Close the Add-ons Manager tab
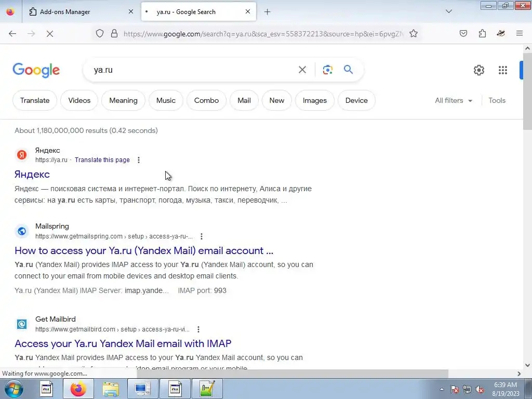The width and height of the screenshot is (532, 399). (x=131, y=11)
